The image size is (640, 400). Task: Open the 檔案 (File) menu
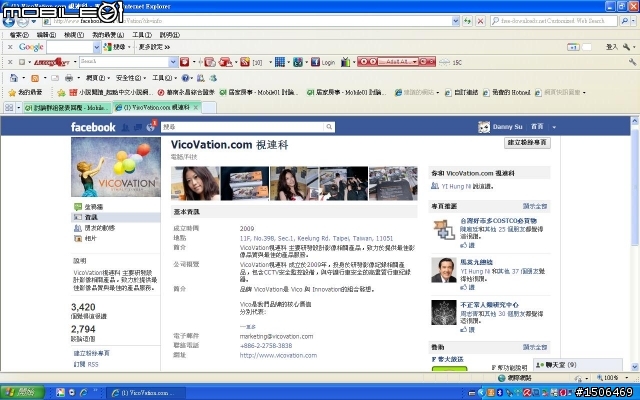click(x=19, y=35)
